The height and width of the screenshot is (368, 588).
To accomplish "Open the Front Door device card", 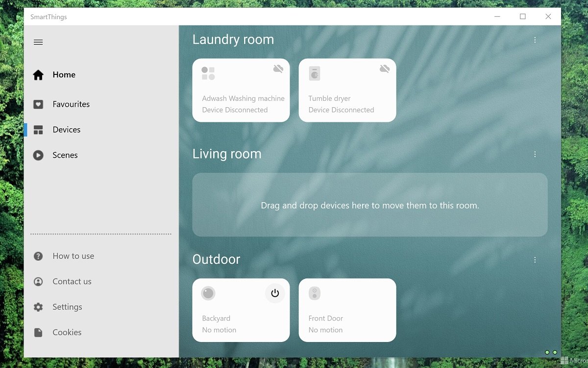I will pyautogui.click(x=347, y=310).
